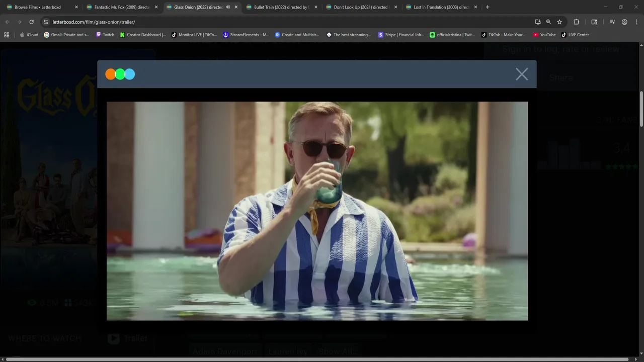This screenshot has width=644, height=362.
Task: Open the Create and Multistr... bookmark
Action: 297,35
